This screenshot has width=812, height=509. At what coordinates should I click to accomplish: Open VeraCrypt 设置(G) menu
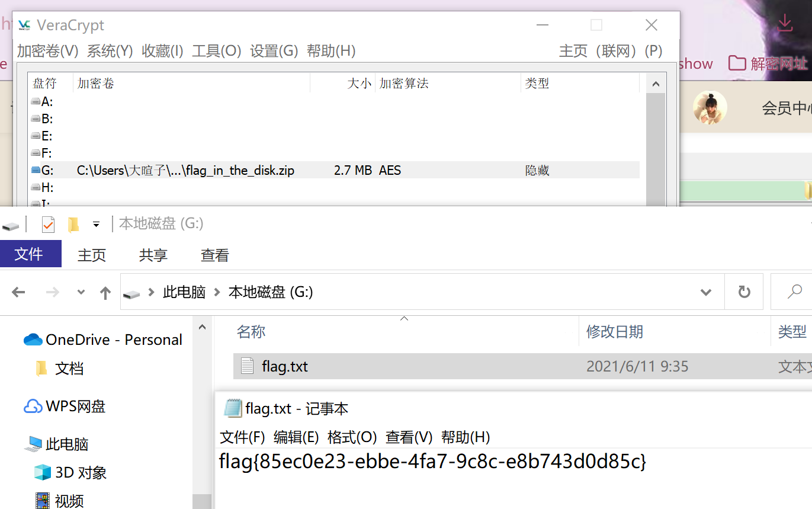(x=274, y=51)
